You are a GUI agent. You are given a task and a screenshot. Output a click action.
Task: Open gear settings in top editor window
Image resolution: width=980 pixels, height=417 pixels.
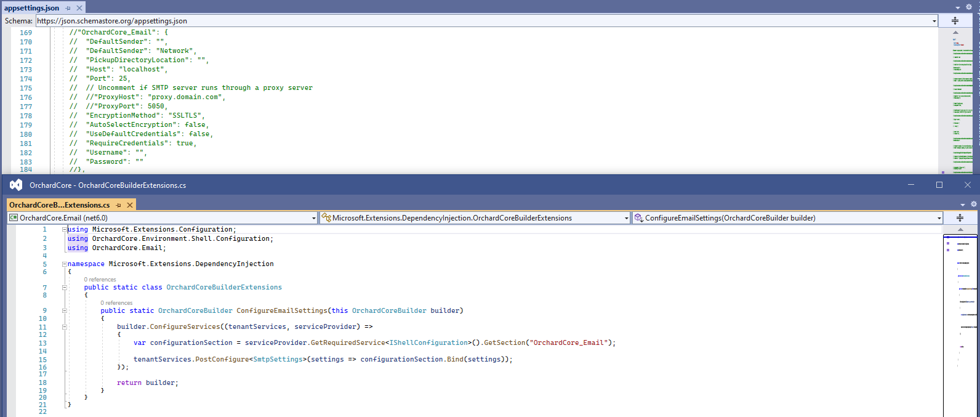[969, 7]
